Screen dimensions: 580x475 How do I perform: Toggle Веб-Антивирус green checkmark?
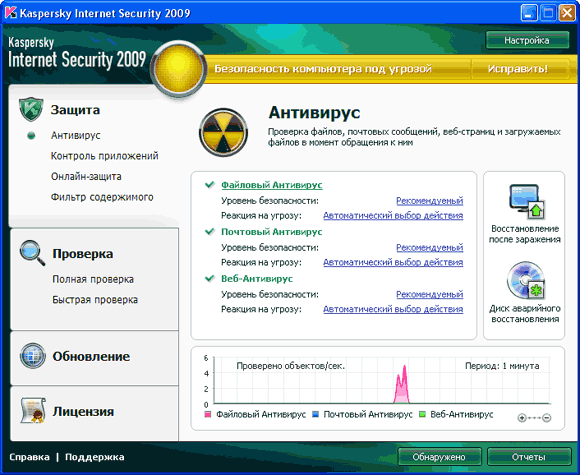coord(210,278)
